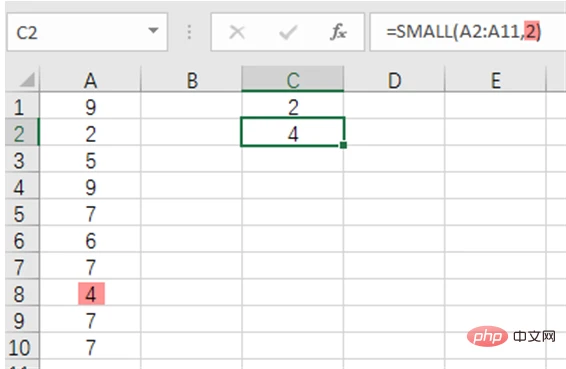Viewport: 566px width, 369px height.
Task: Click the Select All triangle corner
Action: (x=26, y=80)
